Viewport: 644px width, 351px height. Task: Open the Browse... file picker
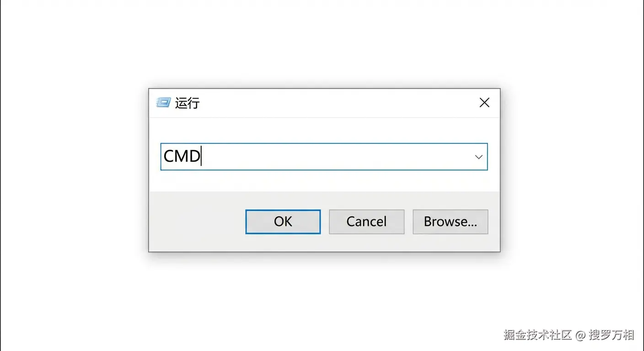pyautogui.click(x=450, y=222)
